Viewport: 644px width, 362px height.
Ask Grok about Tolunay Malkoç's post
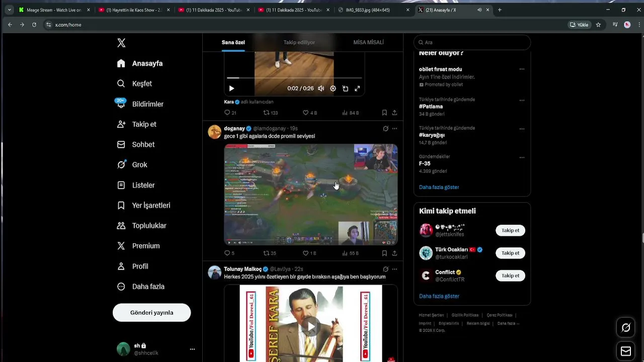(x=385, y=269)
